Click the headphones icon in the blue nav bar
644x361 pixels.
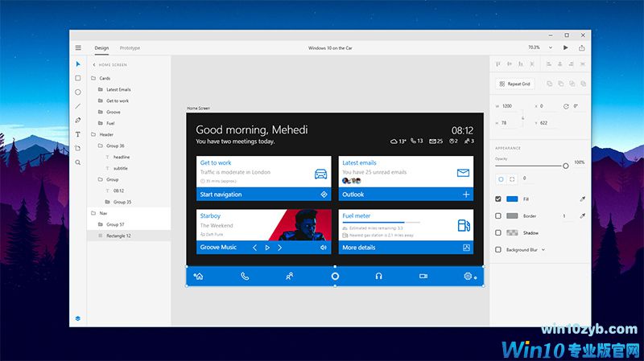[x=378, y=276]
